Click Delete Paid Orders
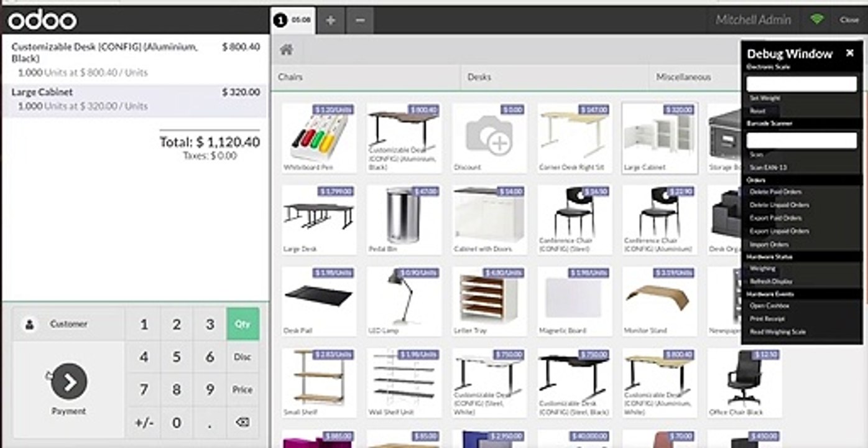The image size is (868, 448). [775, 192]
